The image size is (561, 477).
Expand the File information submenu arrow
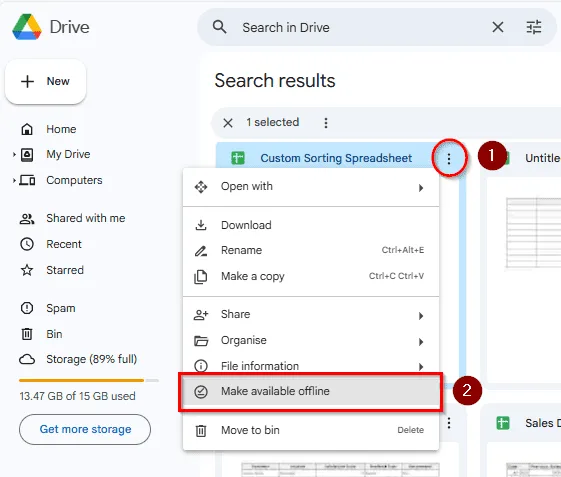tap(421, 366)
